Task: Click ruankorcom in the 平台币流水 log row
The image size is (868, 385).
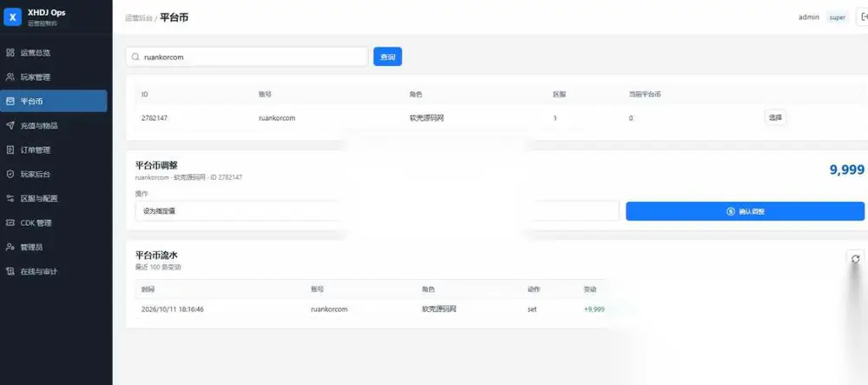Action: 329,309
